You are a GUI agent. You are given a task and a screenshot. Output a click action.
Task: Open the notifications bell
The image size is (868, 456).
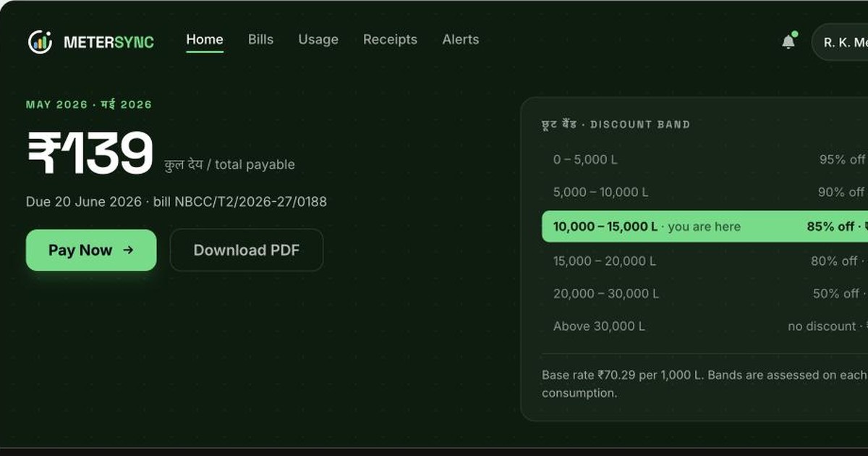click(788, 42)
